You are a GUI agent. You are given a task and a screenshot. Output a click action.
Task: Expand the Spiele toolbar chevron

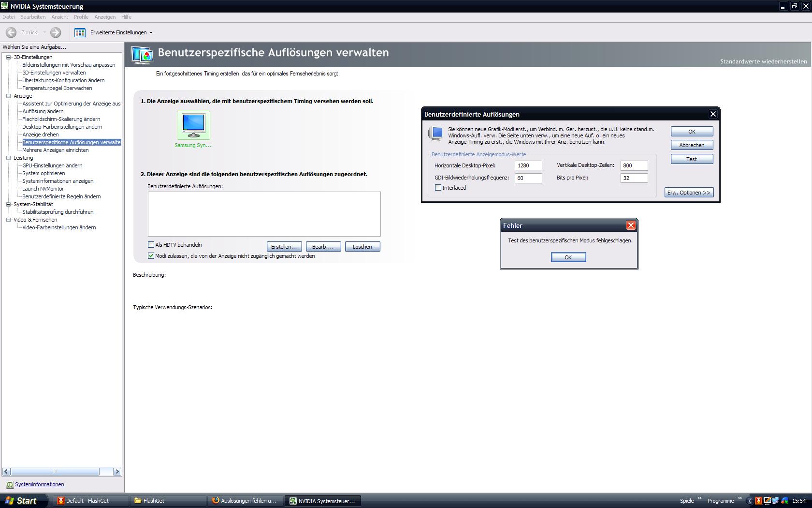(699, 498)
